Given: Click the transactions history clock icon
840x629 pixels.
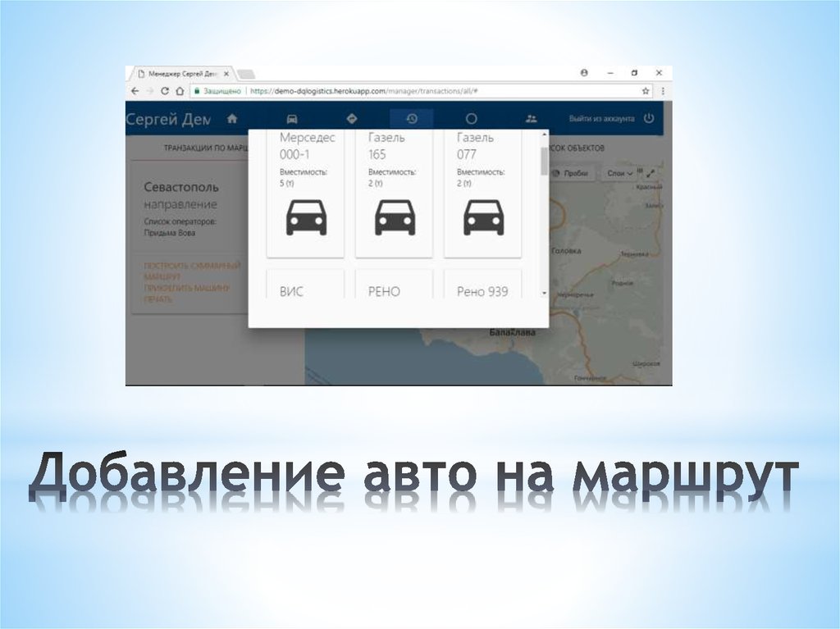Looking at the screenshot, I should pos(412,117).
